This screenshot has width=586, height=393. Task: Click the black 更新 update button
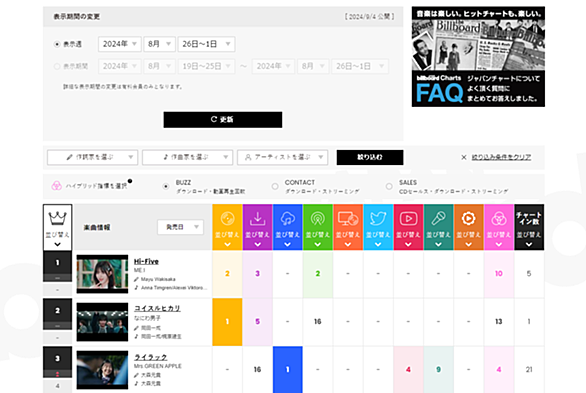(x=223, y=120)
